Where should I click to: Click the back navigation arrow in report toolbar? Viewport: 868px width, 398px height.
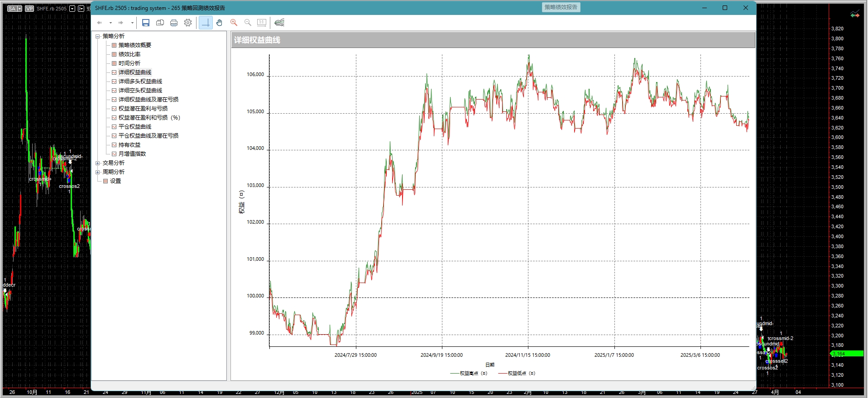tap(100, 23)
